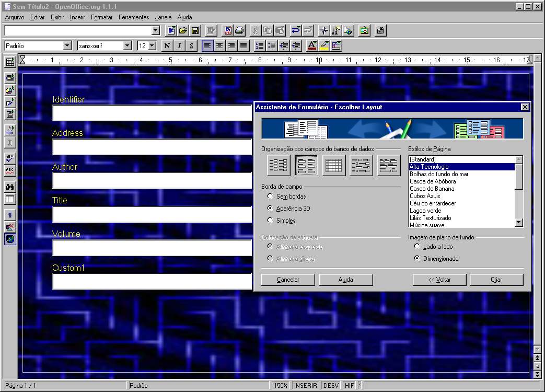Select 'Cubos Azuis' page style

[425, 196]
